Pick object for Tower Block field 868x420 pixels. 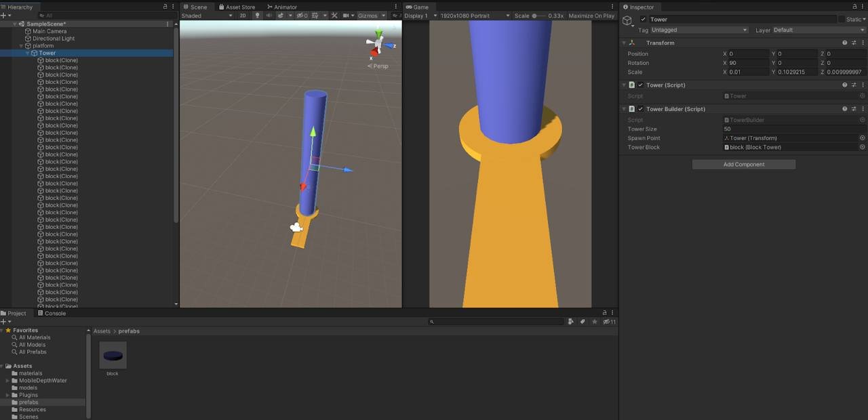tap(863, 147)
